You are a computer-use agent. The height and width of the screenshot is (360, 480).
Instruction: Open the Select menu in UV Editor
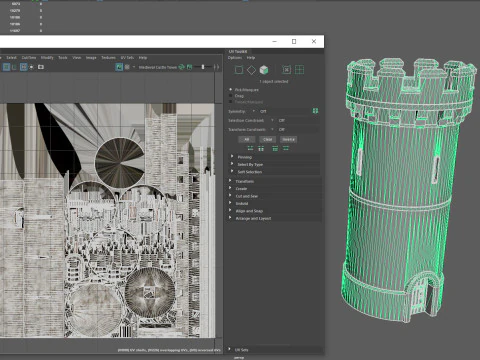pyautogui.click(x=12, y=58)
